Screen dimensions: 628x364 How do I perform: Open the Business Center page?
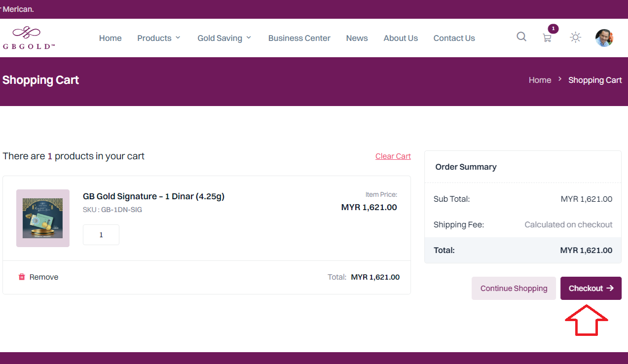299,38
